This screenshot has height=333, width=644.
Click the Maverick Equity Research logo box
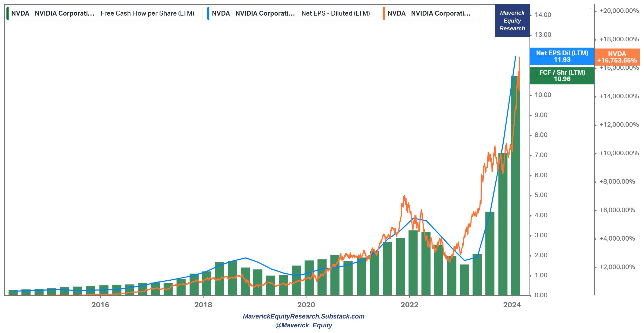pyautogui.click(x=512, y=21)
